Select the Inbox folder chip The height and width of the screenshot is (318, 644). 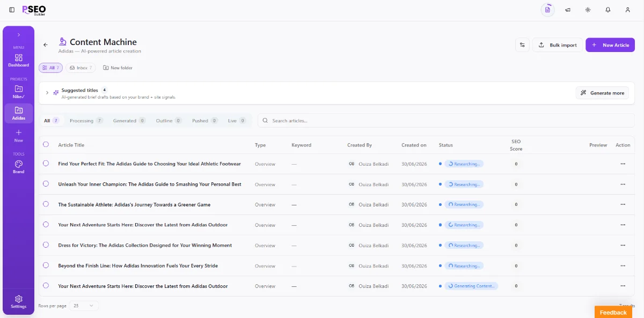[x=80, y=68]
